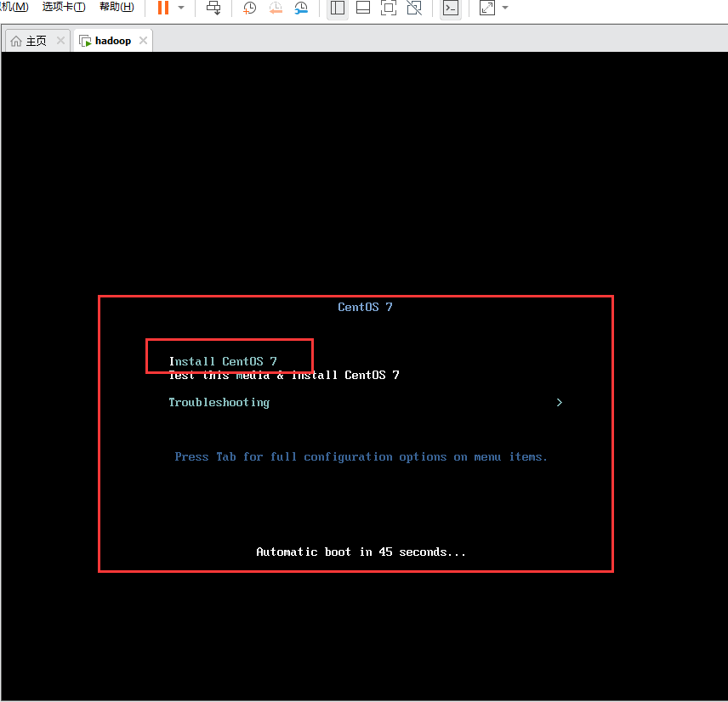Take a snapshot of this VM
Image resolution: width=728 pixels, height=702 pixels.
pyautogui.click(x=250, y=8)
